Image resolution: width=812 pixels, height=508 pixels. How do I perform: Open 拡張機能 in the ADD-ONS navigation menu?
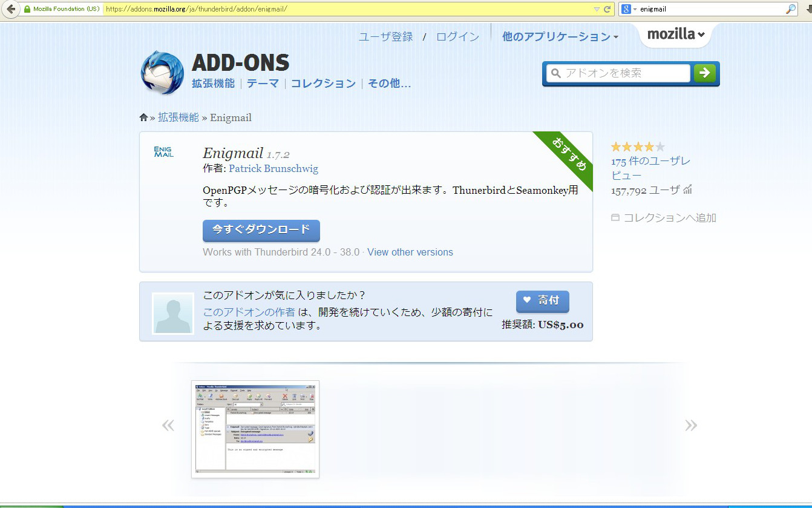click(213, 84)
